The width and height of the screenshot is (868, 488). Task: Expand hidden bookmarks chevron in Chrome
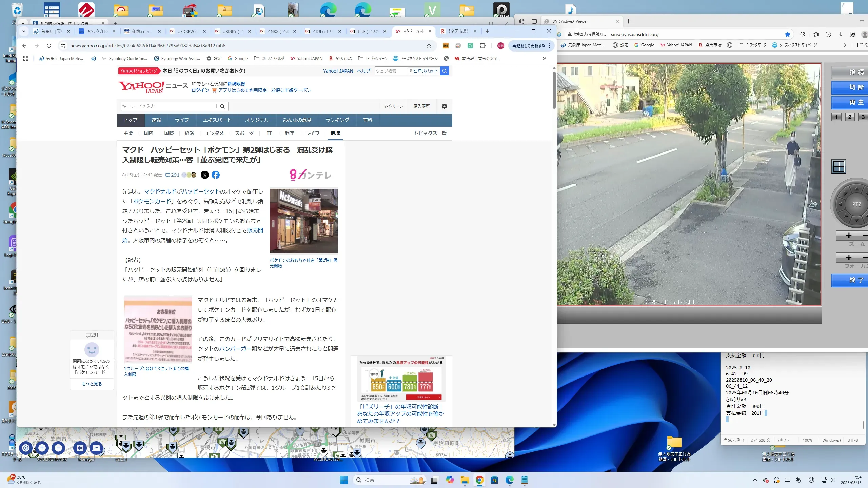click(544, 58)
